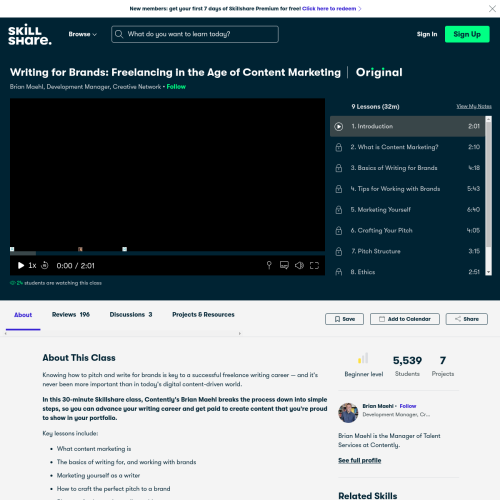
Task: Click the lesson list scrollbar
Action: 488,185
